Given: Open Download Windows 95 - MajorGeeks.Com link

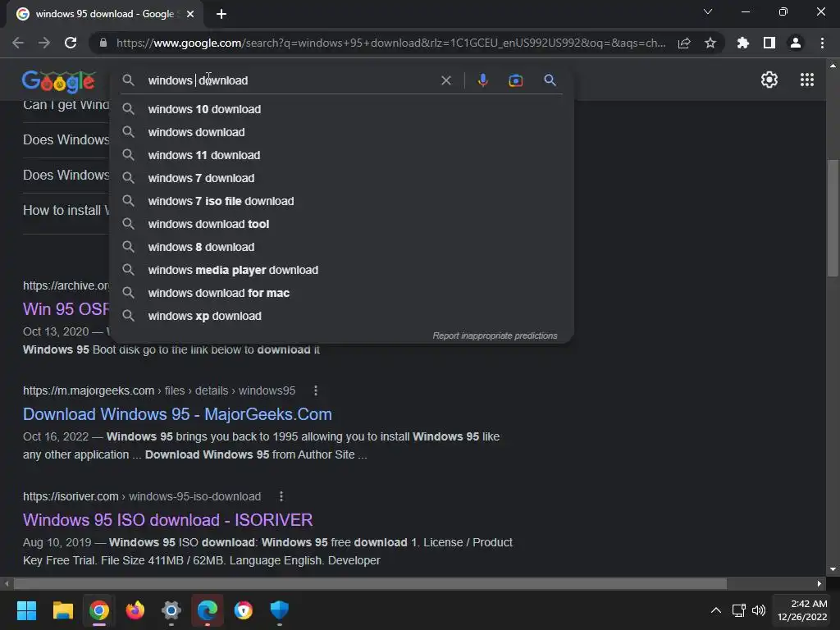Looking at the screenshot, I should pyautogui.click(x=177, y=414).
